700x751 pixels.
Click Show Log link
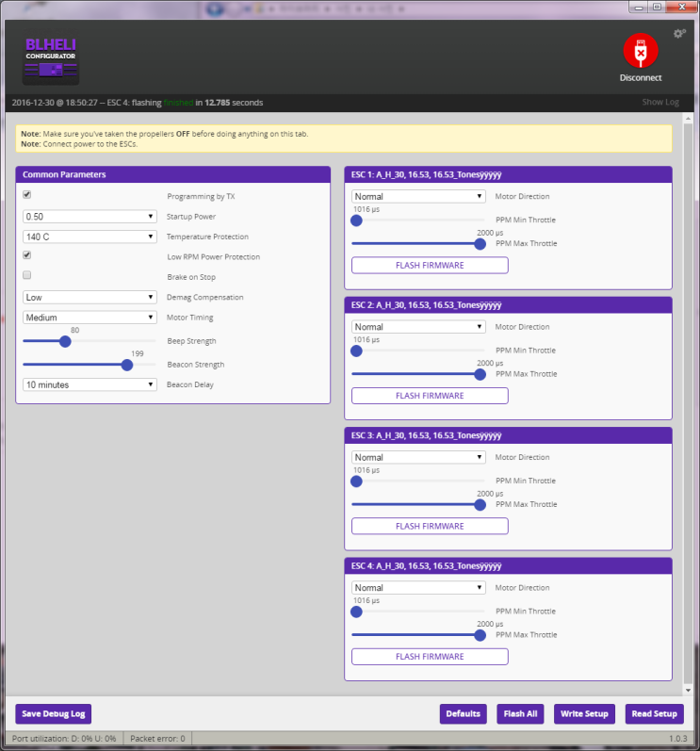tap(659, 102)
